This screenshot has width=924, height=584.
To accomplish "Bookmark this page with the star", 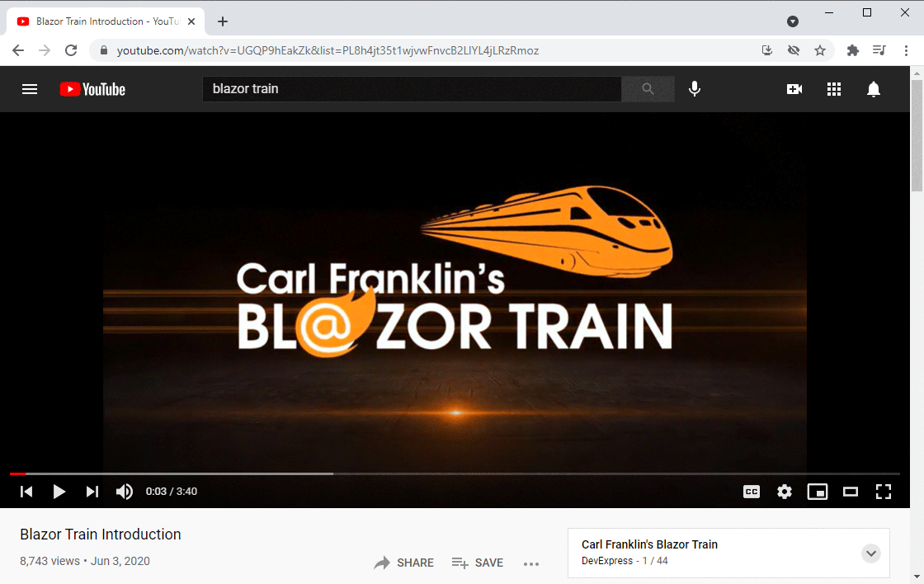I will tap(820, 50).
